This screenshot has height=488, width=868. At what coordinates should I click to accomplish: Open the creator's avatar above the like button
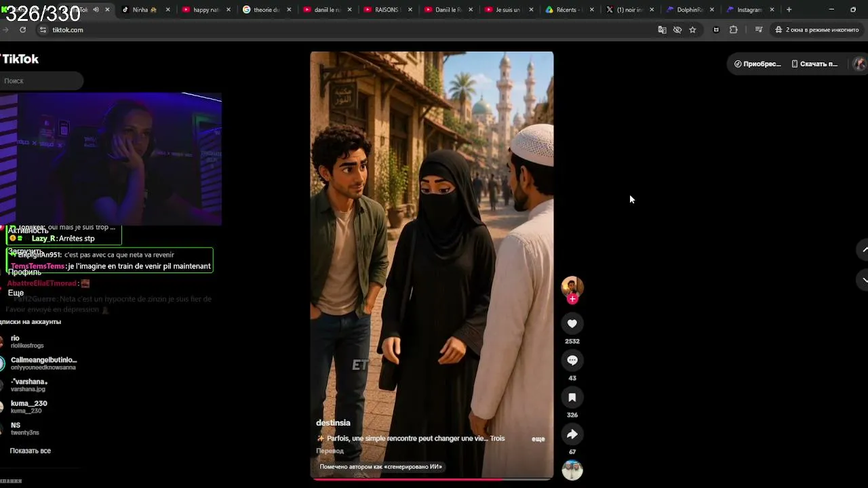point(572,286)
